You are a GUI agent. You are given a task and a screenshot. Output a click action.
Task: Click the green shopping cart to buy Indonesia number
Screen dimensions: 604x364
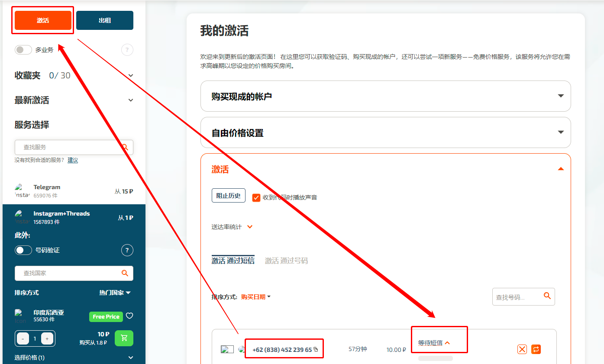pos(124,338)
